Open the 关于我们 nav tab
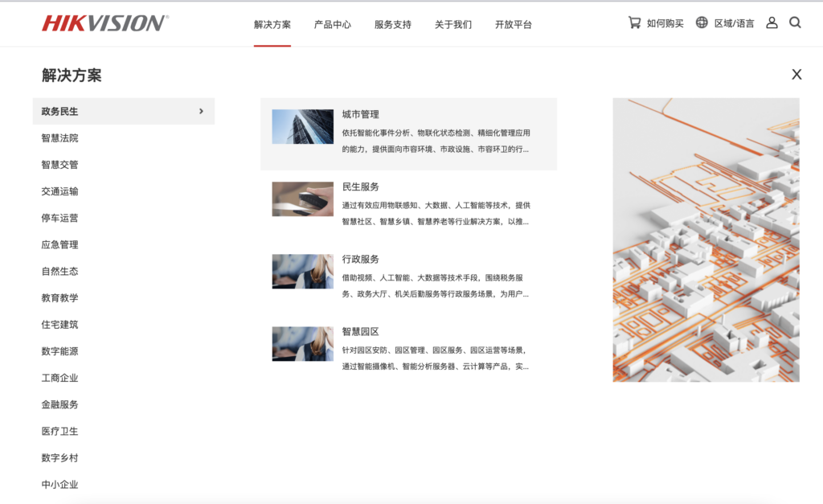The image size is (823, 504). [x=453, y=25]
